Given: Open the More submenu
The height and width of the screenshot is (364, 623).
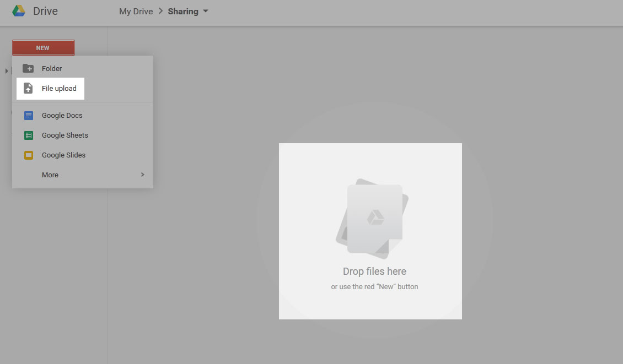Looking at the screenshot, I should click(x=83, y=175).
